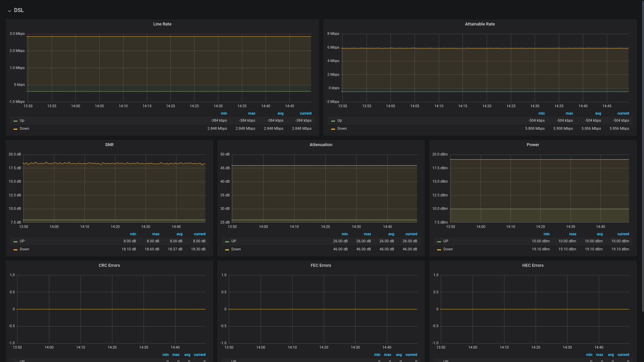Viewport: 644px width, 362px height.
Task: Toggle the Down series in Attainable Rate legend
Action: click(x=342, y=129)
